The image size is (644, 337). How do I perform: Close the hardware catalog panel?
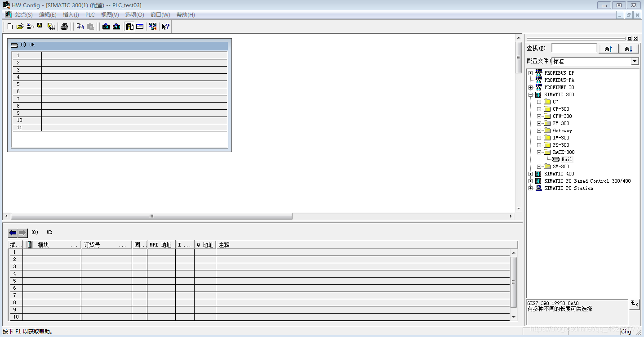(x=635, y=39)
